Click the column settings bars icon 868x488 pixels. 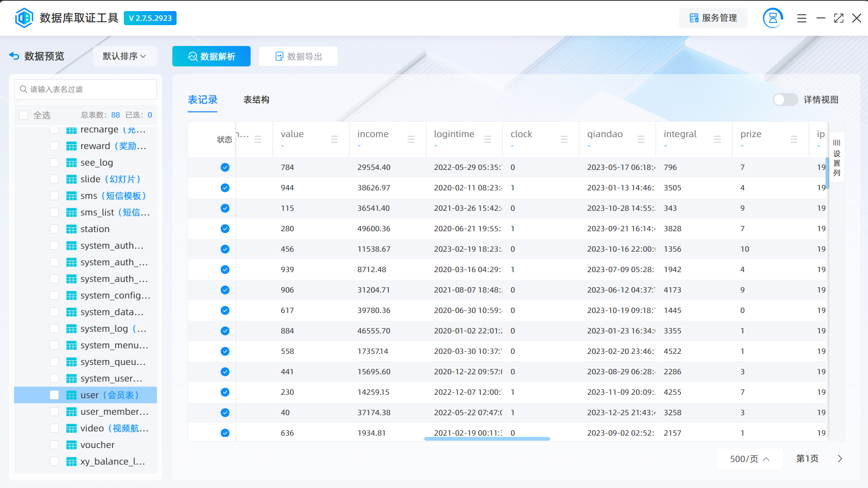click(x=837, y=142)
